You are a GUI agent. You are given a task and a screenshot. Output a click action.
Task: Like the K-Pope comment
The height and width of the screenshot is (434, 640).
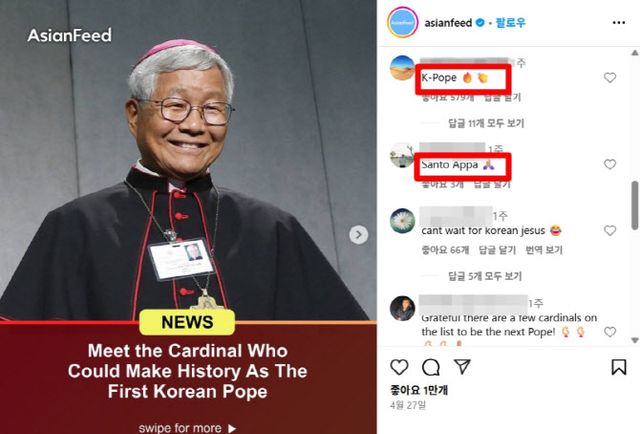609,78
